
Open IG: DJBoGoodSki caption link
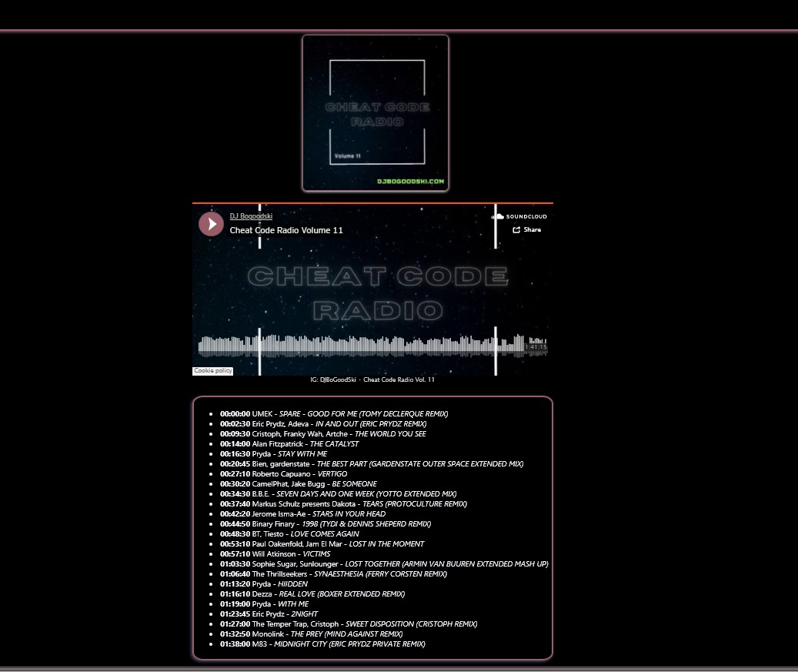[x=333, y=379]
